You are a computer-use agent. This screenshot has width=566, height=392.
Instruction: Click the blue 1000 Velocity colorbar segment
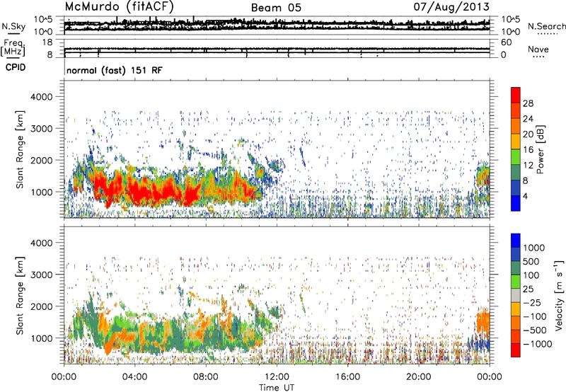tap(516, 241)
